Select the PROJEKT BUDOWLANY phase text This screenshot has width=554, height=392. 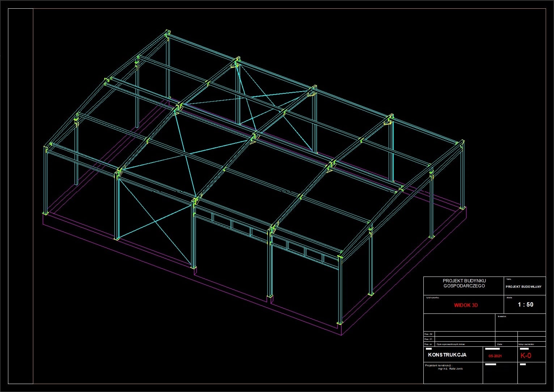[x=523, y=287]
